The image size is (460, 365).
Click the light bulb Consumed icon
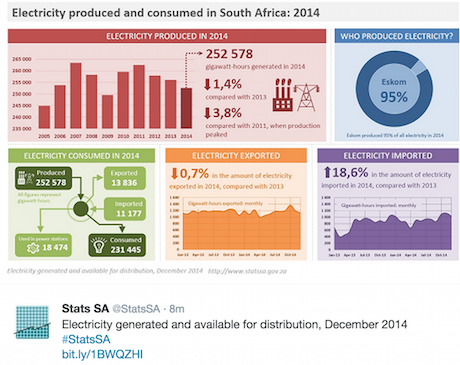coord(99,245)
